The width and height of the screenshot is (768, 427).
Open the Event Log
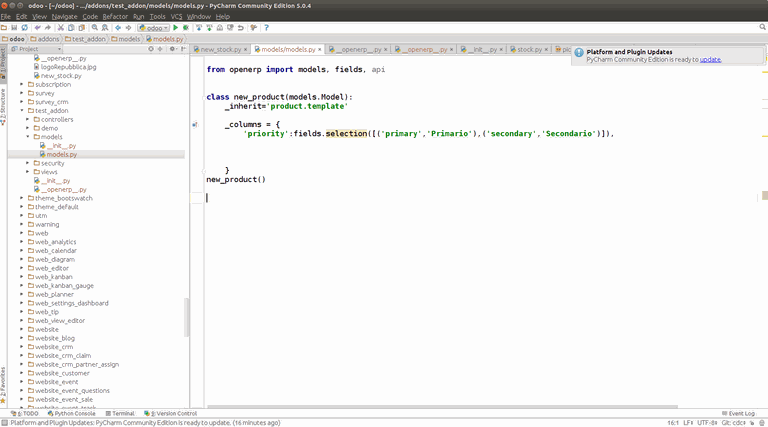click(739, 414)
